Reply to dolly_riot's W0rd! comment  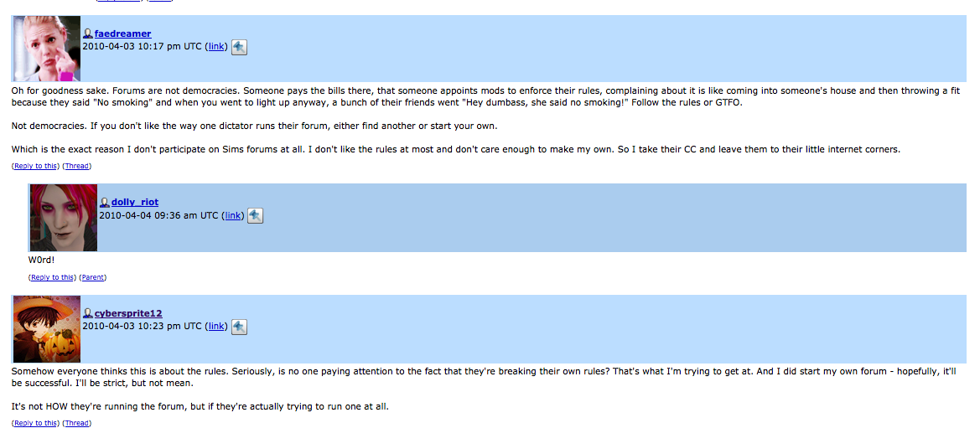pyautogui.click(x=52, y=277)
